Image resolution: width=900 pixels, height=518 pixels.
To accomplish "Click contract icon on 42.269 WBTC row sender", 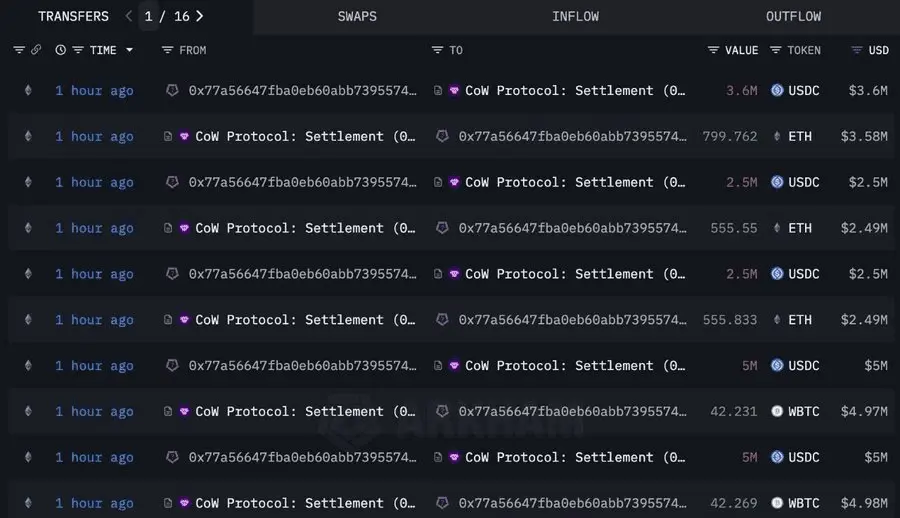I will [x=168, y=503].
